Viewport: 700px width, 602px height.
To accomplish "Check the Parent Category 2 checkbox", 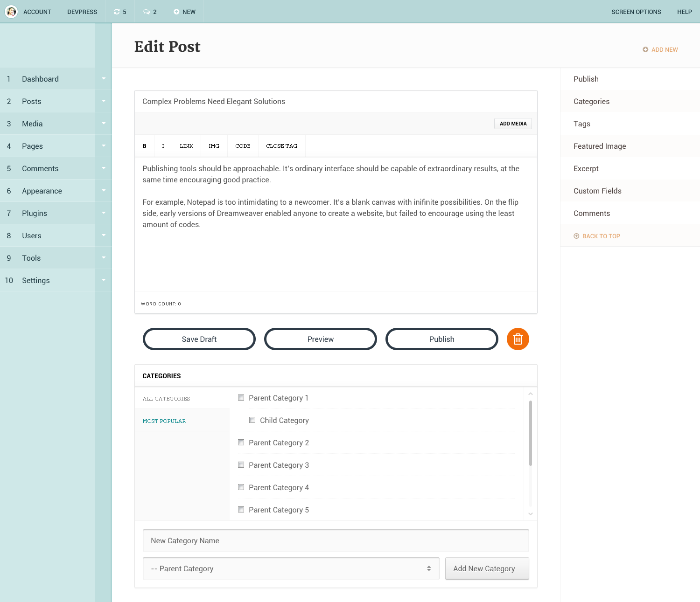I will 241,443.
